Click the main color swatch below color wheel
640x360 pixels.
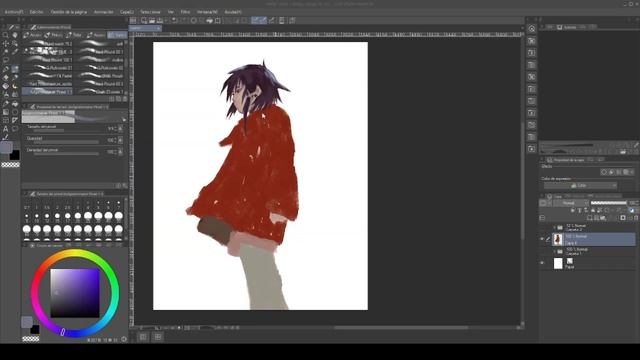27,322
